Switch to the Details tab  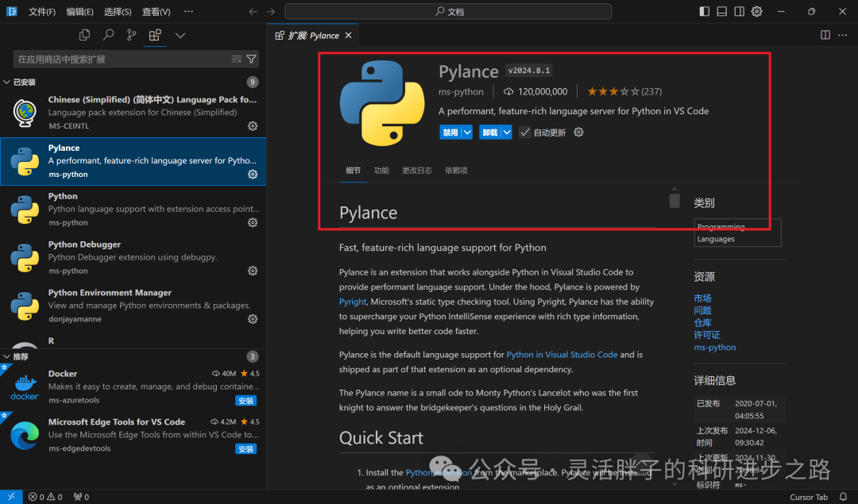pyautogui.click(x=353, y=171)
